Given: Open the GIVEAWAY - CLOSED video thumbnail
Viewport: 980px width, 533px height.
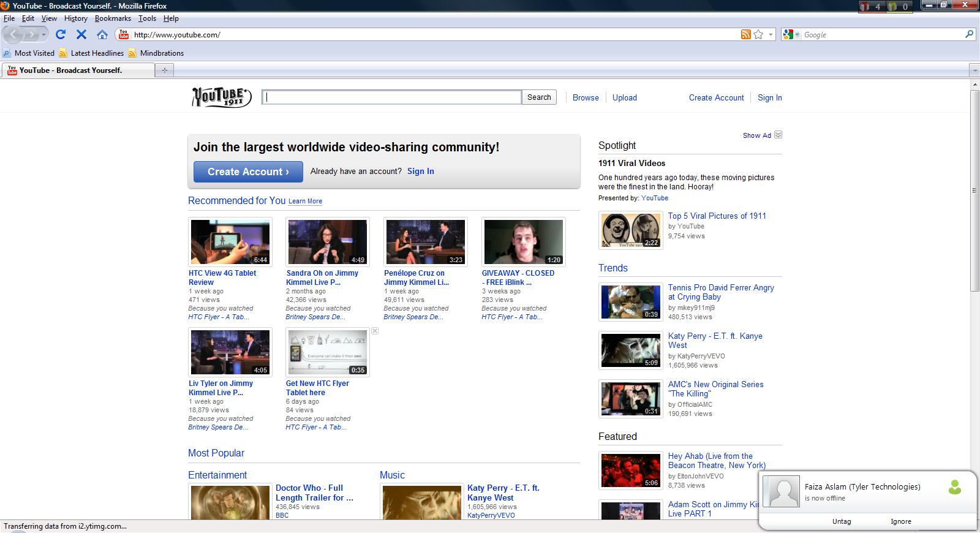Looking at the screenshot, I should (x=524, y=242).
